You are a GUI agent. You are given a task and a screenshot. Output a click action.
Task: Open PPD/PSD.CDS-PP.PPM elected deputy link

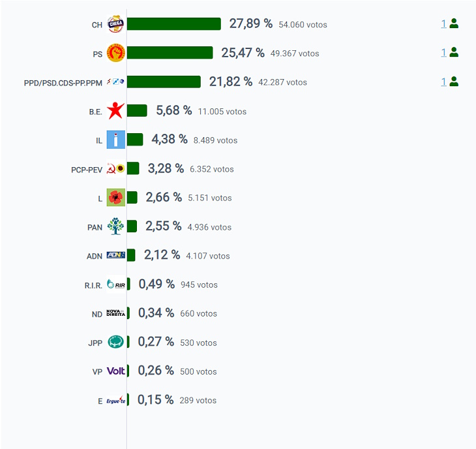tap(443, 82)
